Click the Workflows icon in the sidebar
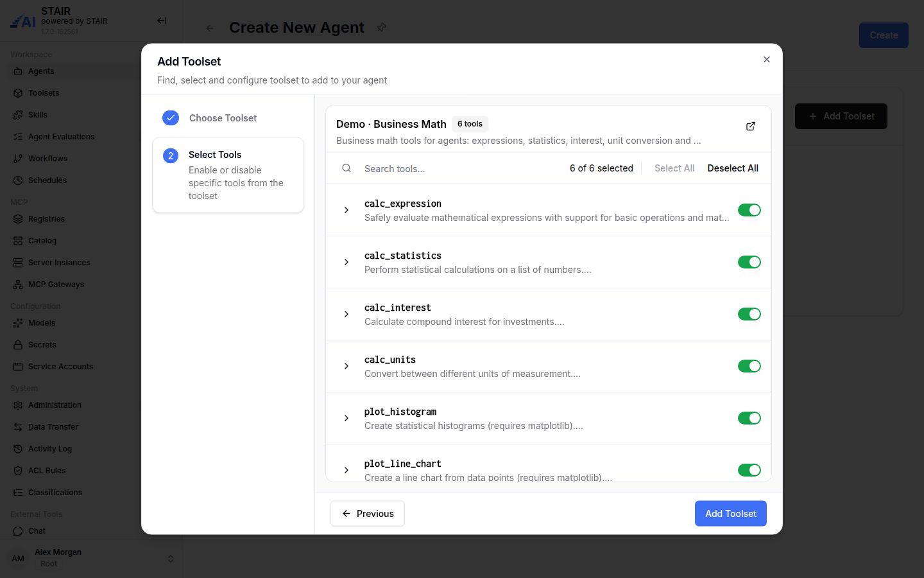The width and height of the screenshot is (924, 578). 18,159
